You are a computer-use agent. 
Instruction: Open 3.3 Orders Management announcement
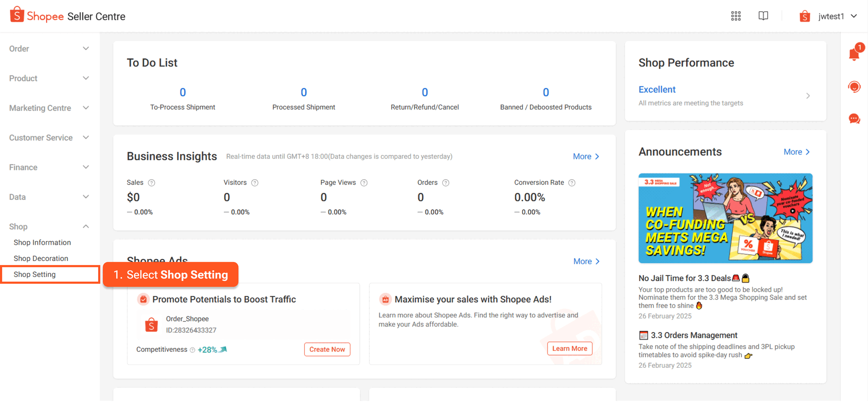(694, 335)
